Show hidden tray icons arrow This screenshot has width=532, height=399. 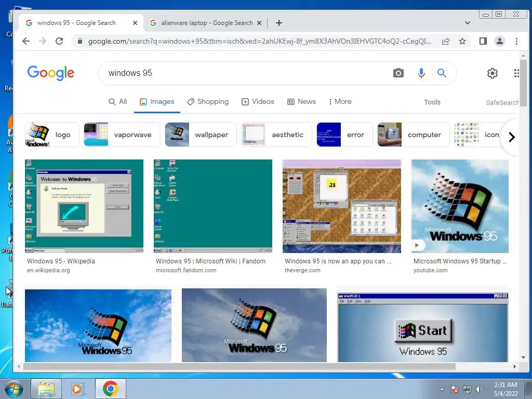pyautogui.click(x=442, y=389)
